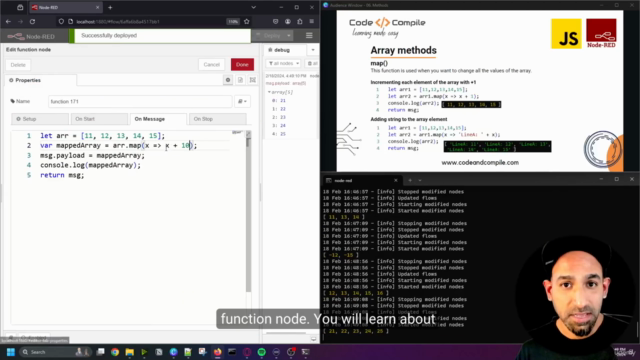The image size is (640, 360).
Task: Open the Firefox application menu
Action: point(312,22)
